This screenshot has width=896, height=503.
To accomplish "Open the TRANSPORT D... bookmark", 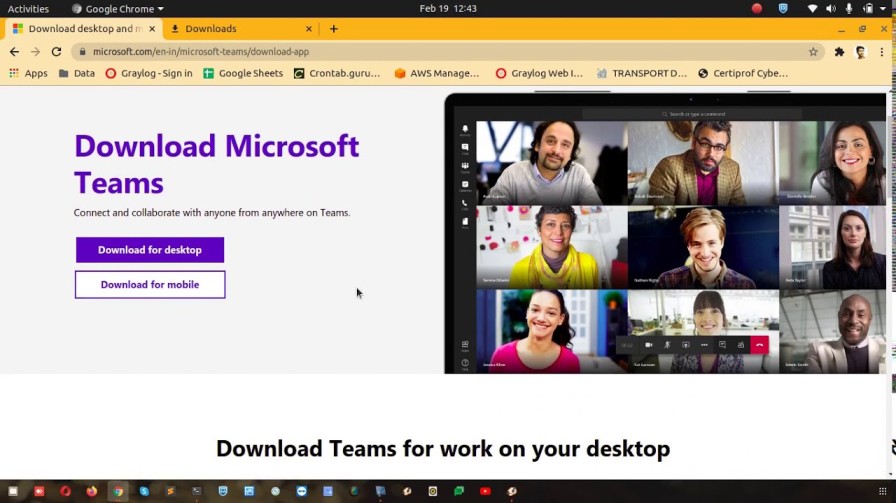I will (641, 73).
